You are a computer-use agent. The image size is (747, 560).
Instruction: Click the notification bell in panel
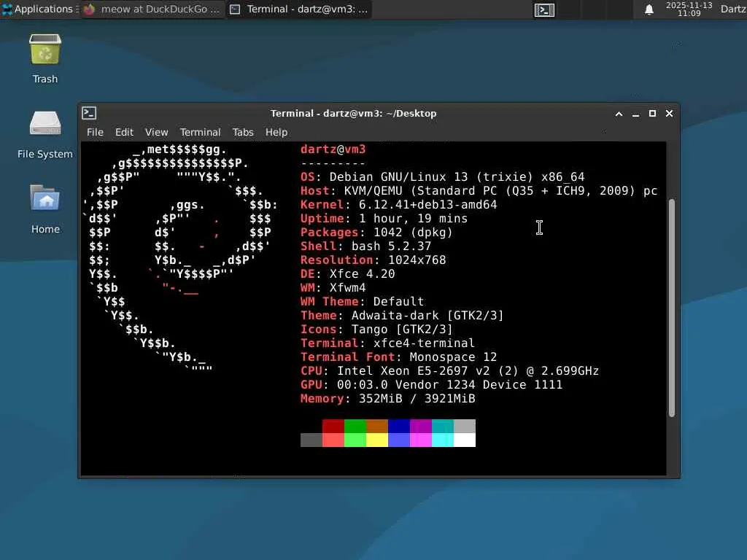[x=649, y=9]
